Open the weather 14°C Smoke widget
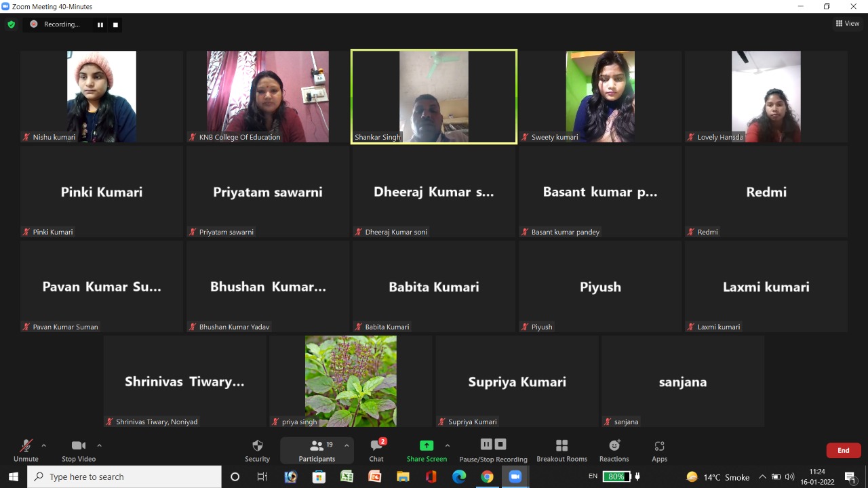The image size is (868, 488). (717, 476)
